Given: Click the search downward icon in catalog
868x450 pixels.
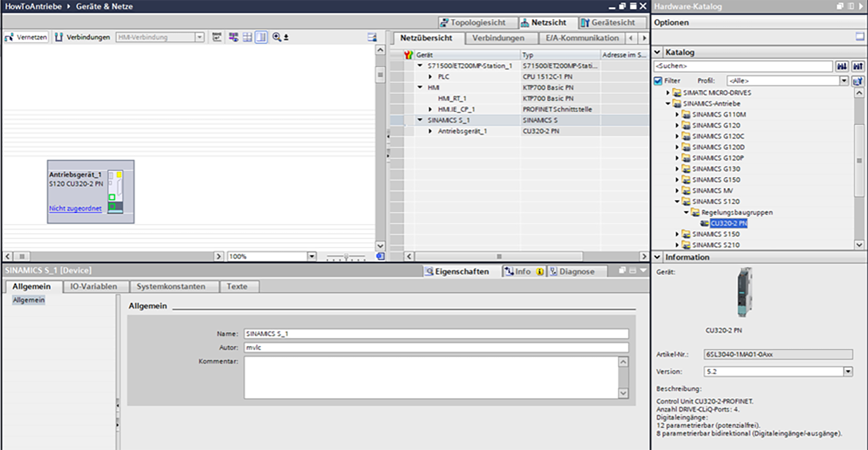Looking at the screenshot, I should (x=842, y=66).
